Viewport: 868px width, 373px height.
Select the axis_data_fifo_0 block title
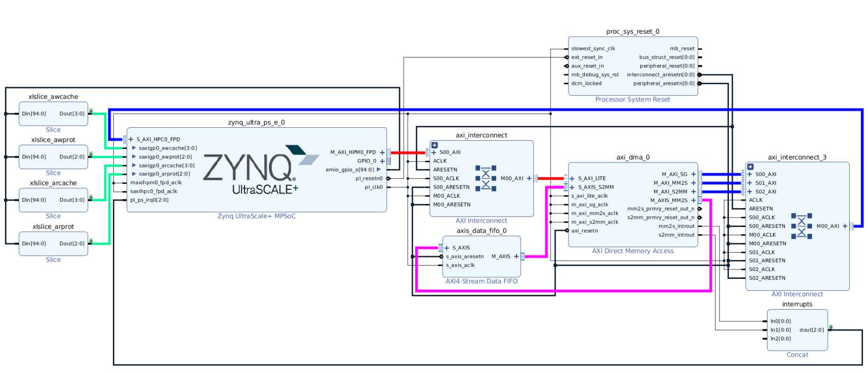click(x=481, y=231)
